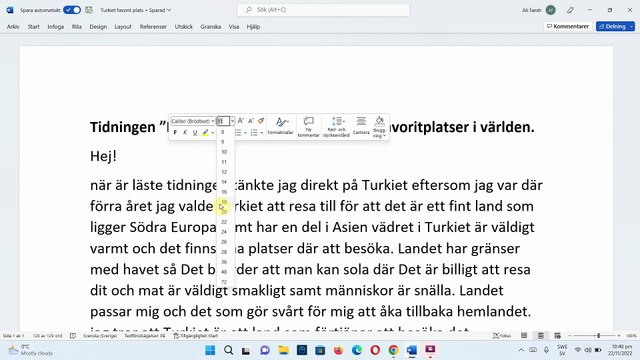Click the save icon beside autosave
The height and width of the screenshot is (360, 640).
tap(89, 10)
